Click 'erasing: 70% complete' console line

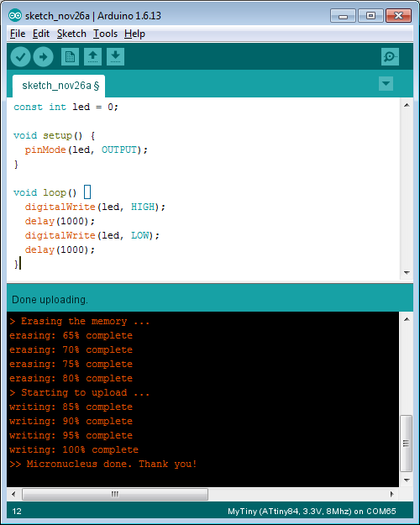pos(71,350)
